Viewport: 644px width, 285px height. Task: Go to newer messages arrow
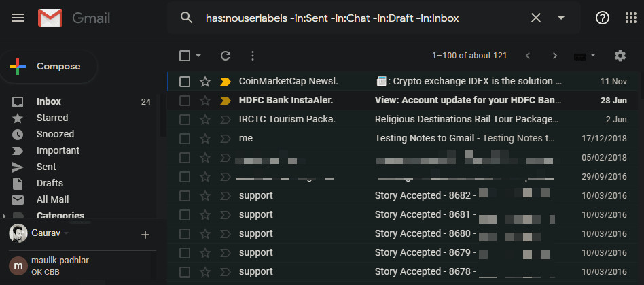(x=528, y=56)
